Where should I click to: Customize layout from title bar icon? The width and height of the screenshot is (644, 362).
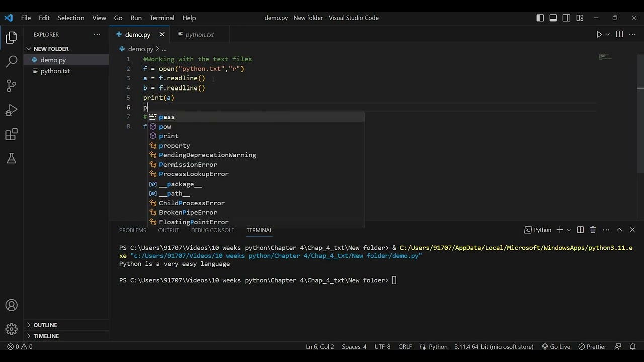580,18
